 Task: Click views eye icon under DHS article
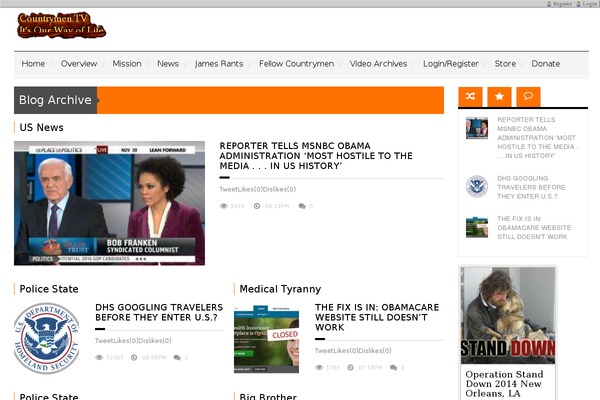pos(99,358)
